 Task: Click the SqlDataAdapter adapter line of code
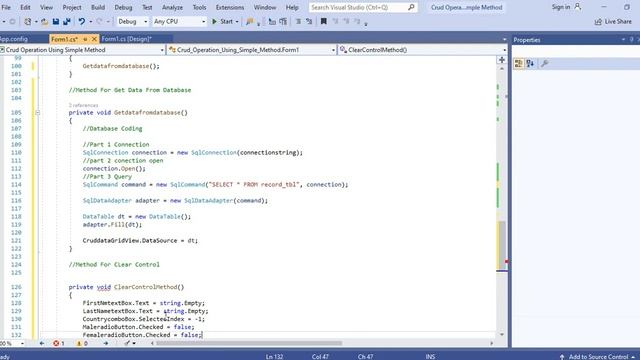click(x=175, y=200)
